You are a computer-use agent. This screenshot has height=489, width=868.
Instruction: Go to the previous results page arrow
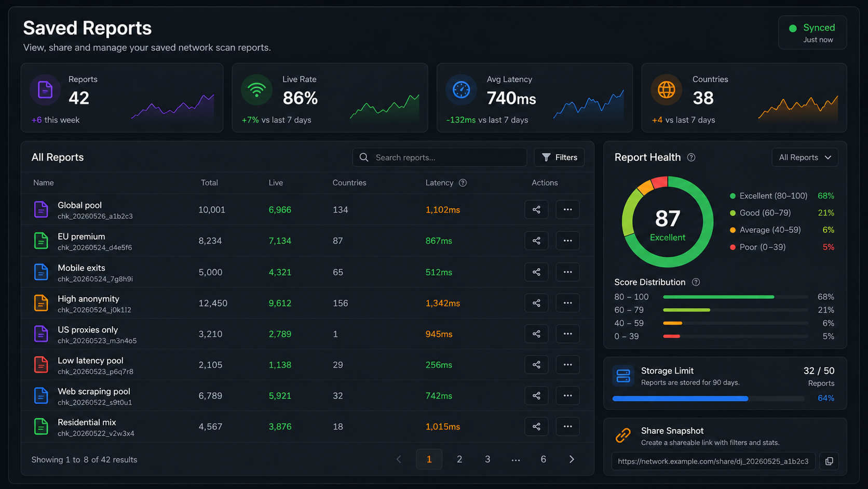pos(399,459)
